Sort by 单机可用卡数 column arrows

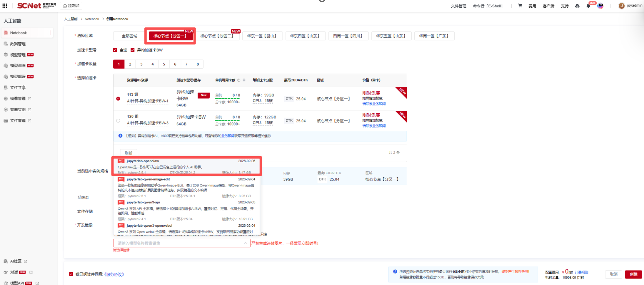tap(244, 80)
